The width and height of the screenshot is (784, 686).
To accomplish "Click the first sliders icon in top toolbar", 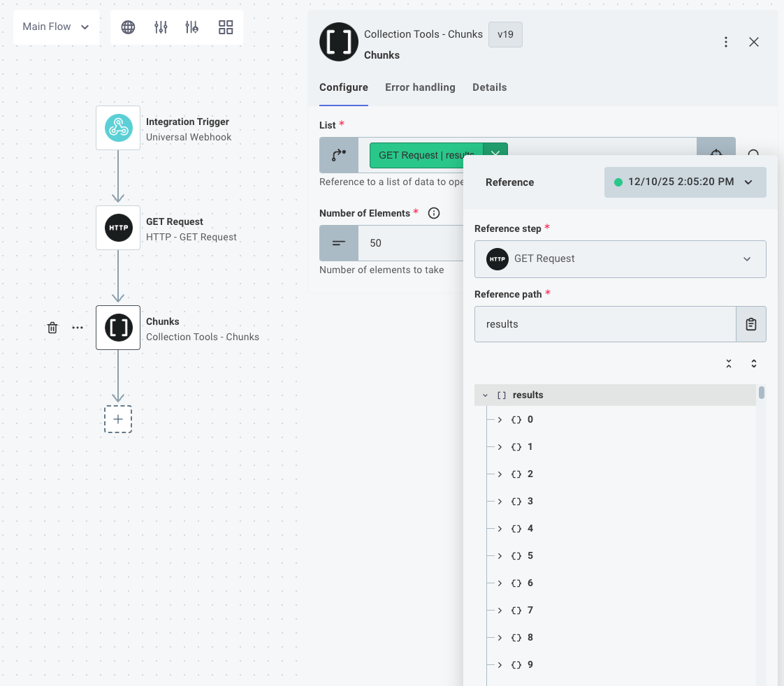I will pos(160,27).
